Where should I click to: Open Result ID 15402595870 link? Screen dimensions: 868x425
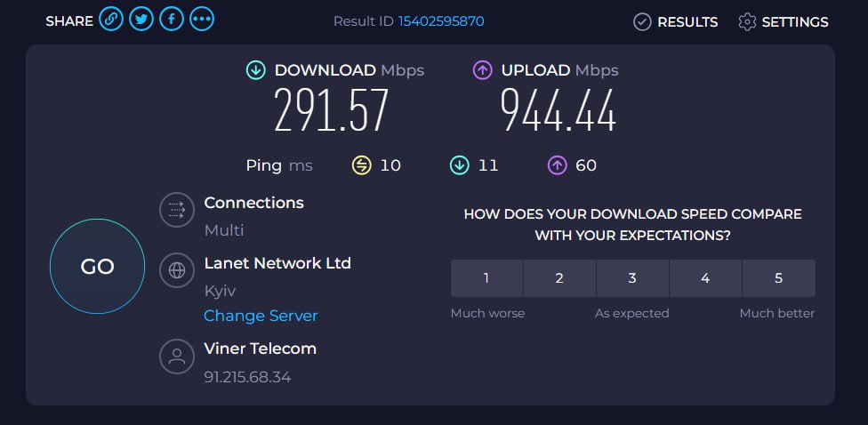441,21
